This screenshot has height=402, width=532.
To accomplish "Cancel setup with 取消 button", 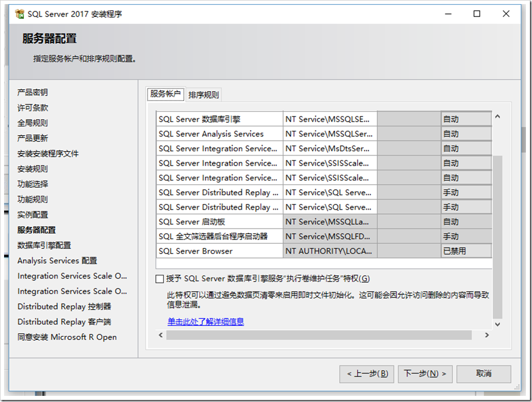I will tap(484, 374).
